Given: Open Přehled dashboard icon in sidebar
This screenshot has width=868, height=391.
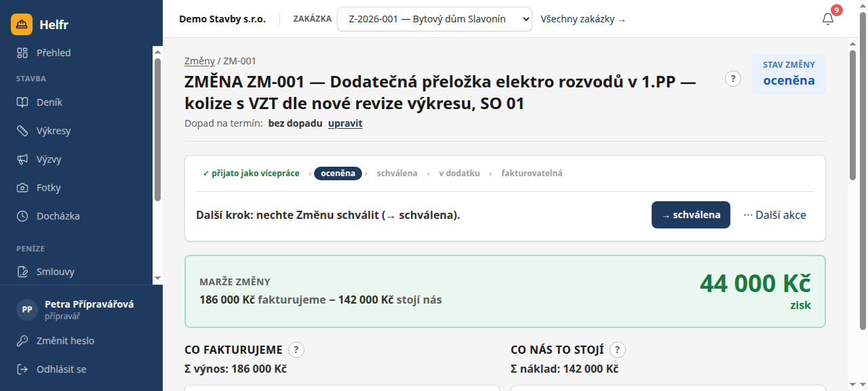Looking at the screenshot, I should (x=22, y=53).
